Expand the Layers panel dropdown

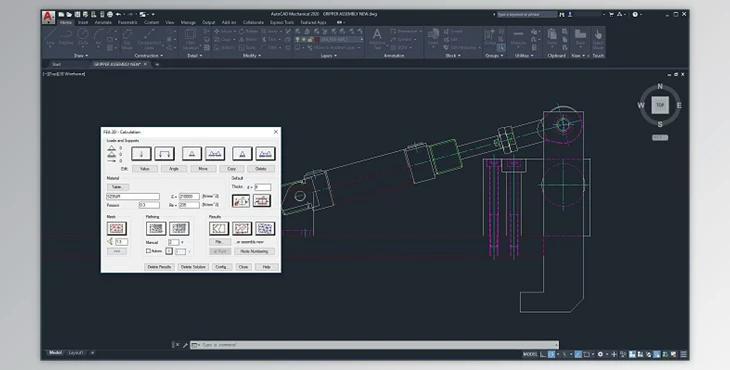pos(330,55)
